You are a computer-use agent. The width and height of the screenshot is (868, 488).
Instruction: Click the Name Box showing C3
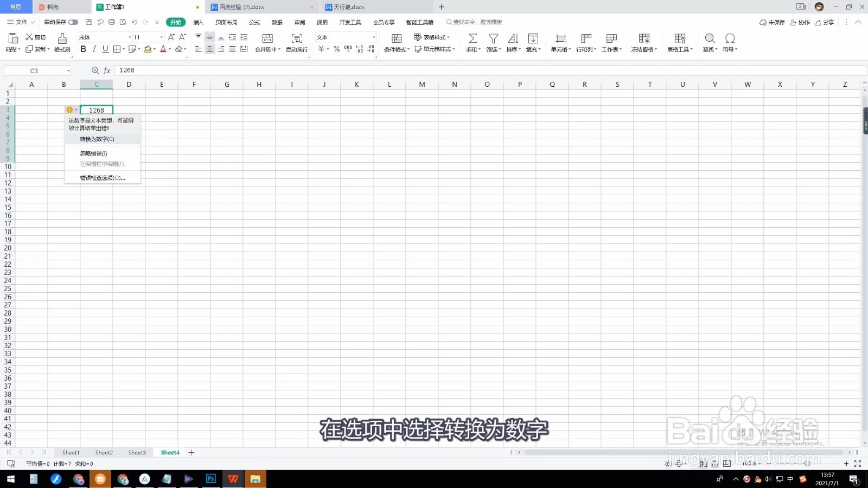click(x=37, y=71)
